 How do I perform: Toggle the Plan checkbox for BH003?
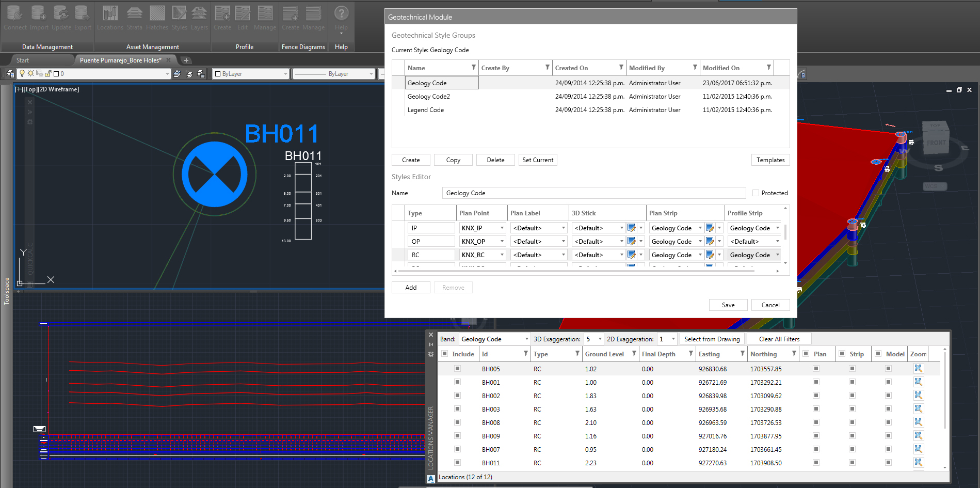click(816, 409)
